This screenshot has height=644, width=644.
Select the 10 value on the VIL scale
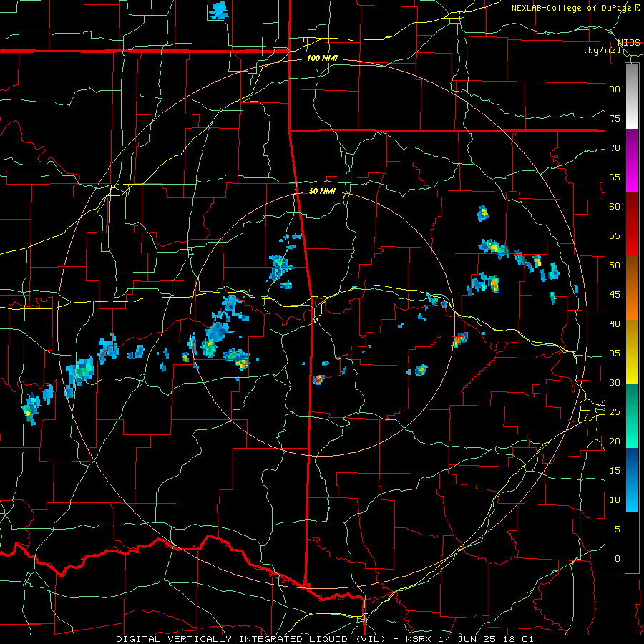(x=615, y=500)
